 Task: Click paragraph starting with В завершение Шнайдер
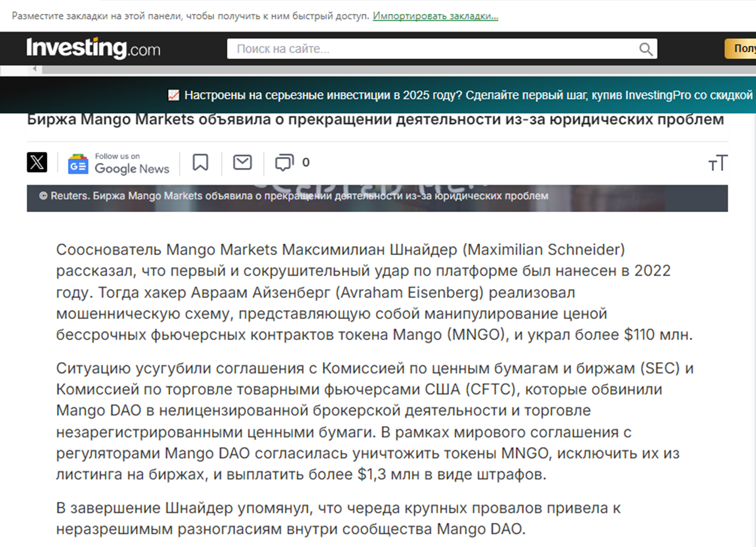(x=338, y=518)
